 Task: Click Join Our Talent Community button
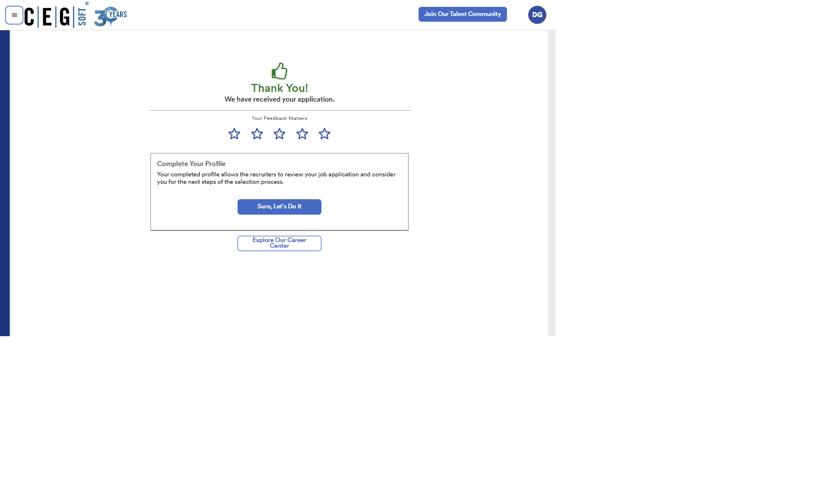point(462,14)
